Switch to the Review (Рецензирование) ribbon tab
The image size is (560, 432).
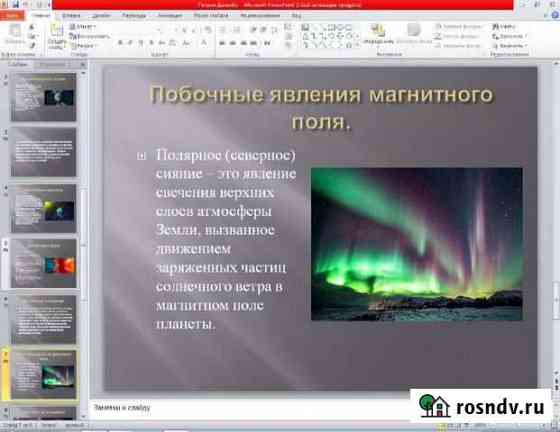pos(260,15)
